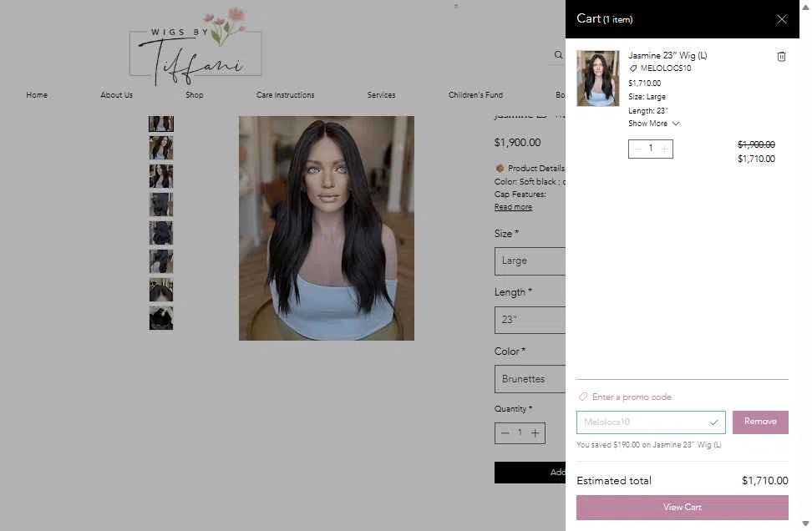Open the site search icon
812x531 pixels.
[558, 55]
